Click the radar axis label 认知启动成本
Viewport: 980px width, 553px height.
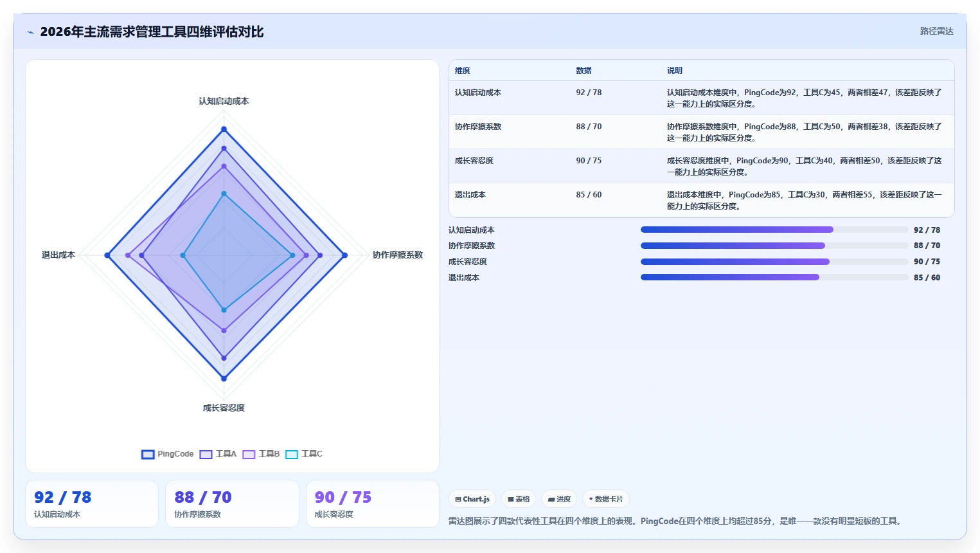tap(224, 101)
